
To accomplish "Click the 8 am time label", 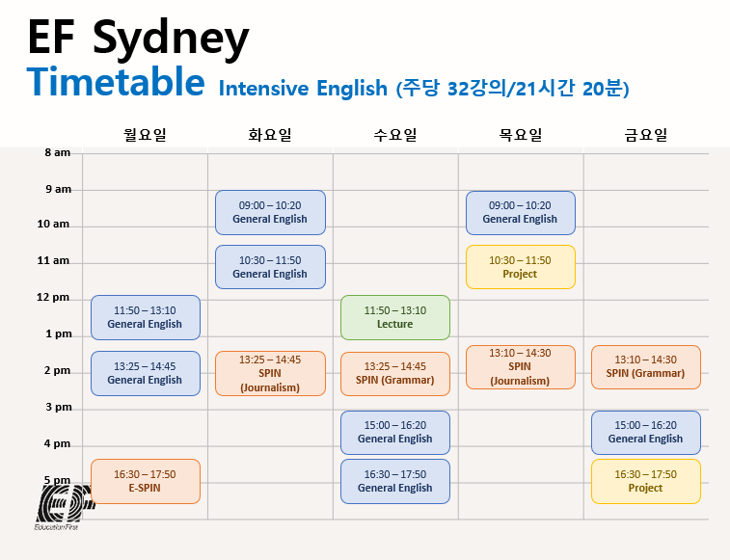I will click(58, 152).
